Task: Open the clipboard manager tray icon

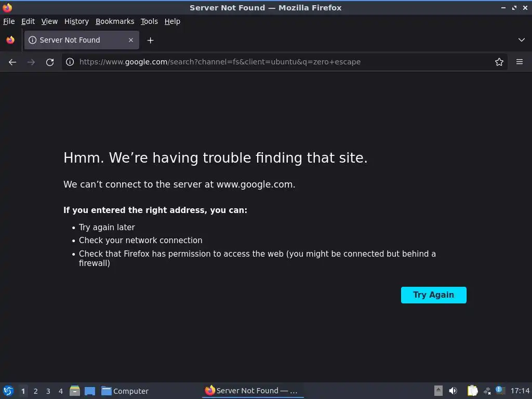Action: click(x=472, y=391)
